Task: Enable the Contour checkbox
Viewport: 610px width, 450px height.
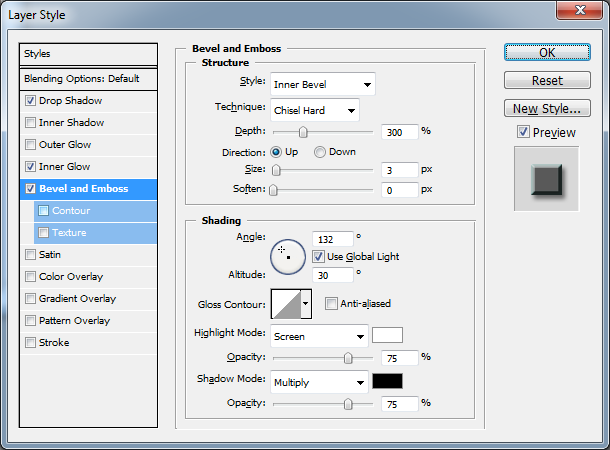Action: (44, 210)
